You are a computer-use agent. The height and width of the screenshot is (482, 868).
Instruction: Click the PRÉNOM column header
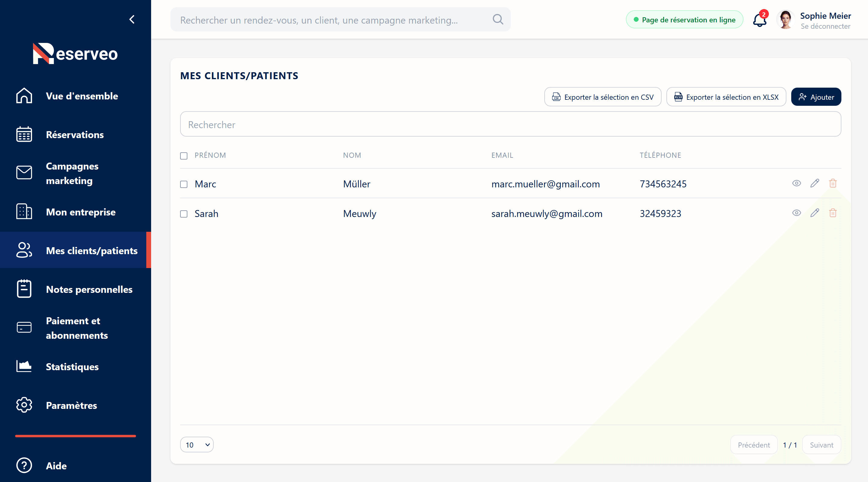pyautogui.click(x=210, y=155)
